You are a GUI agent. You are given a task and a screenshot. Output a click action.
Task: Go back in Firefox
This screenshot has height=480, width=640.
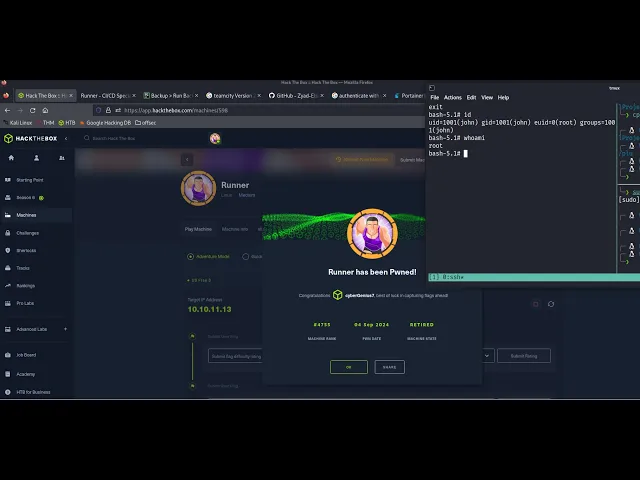click(x=7, y=110)
